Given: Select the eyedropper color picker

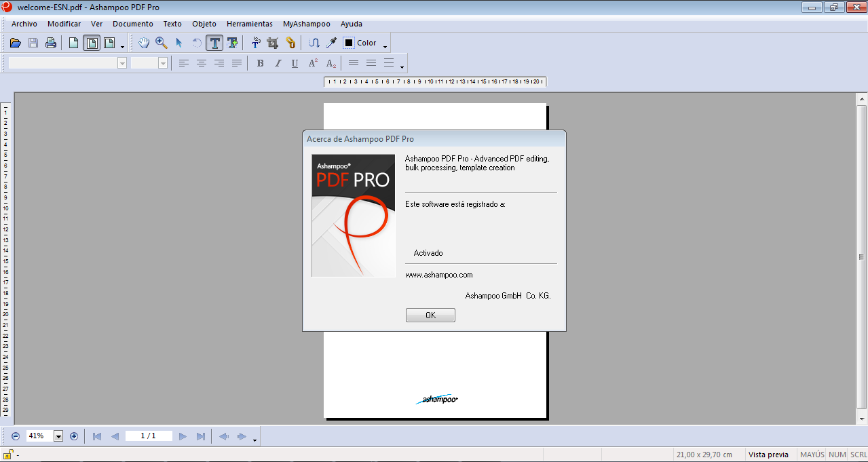Looking at the screenshot, I should tap(331, 43).
